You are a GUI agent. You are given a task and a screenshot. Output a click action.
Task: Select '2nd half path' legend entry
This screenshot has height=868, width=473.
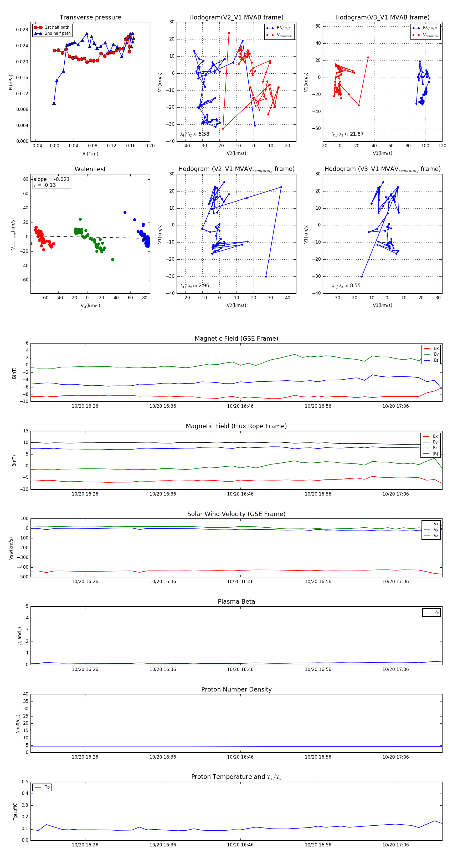click(x=52, y=33)
